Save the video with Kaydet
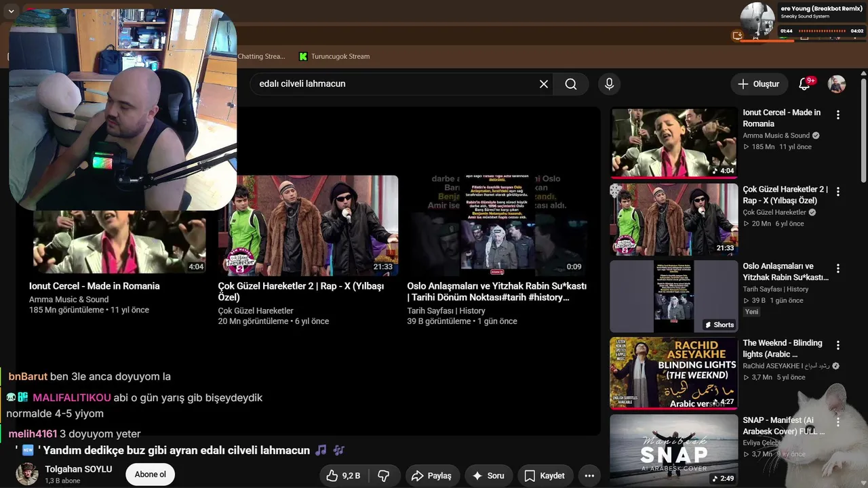The height and width of the screenshot is (488, 868). click(x=545, y=476)
